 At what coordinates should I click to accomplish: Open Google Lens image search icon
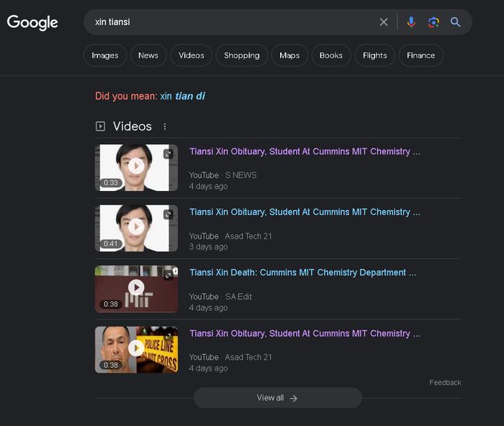click(x=433, y=22)
